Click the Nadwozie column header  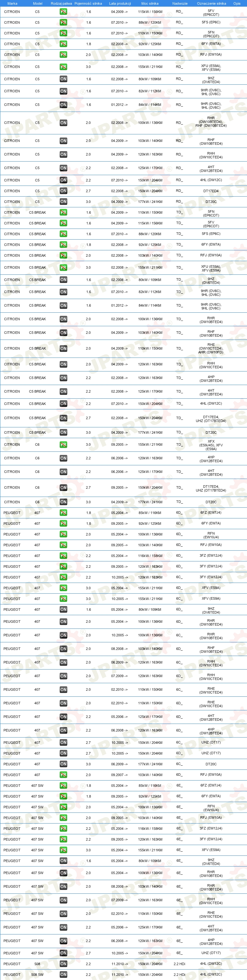180,3
